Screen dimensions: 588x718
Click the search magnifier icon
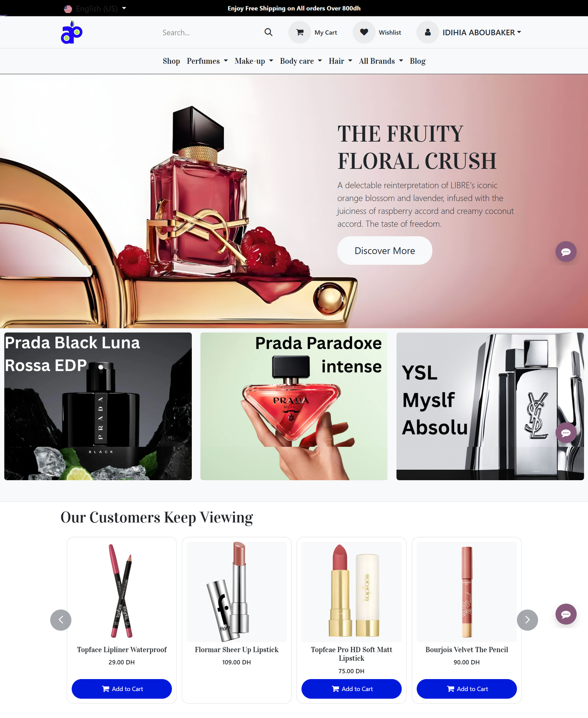(268, 33)
